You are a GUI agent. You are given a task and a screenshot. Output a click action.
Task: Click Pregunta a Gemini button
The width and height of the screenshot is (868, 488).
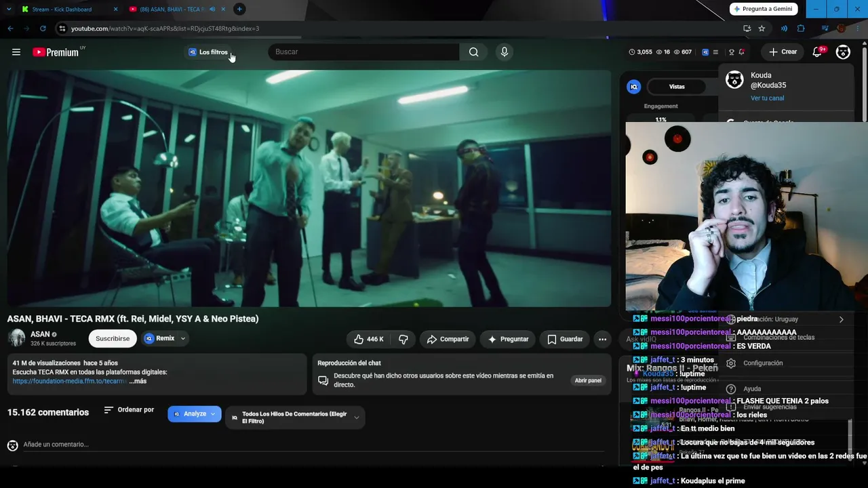(x=764, y=9)
